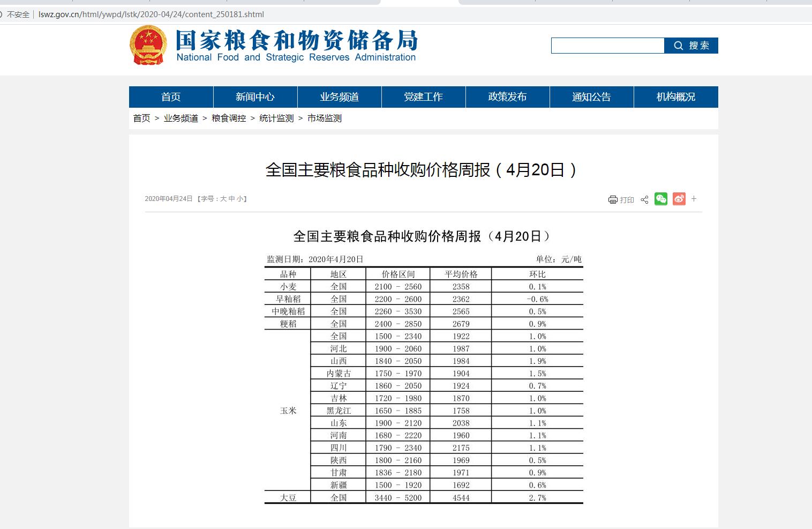Share article via the WeChat icon

[660, 199]
